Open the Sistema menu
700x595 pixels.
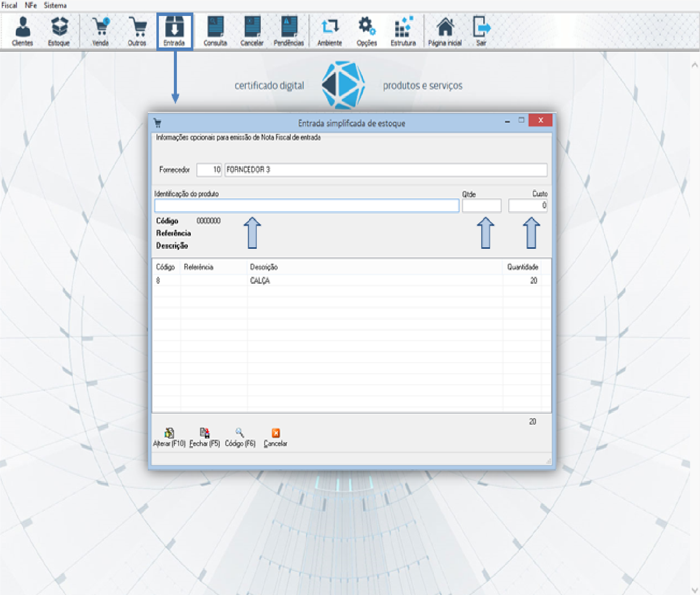55,5
